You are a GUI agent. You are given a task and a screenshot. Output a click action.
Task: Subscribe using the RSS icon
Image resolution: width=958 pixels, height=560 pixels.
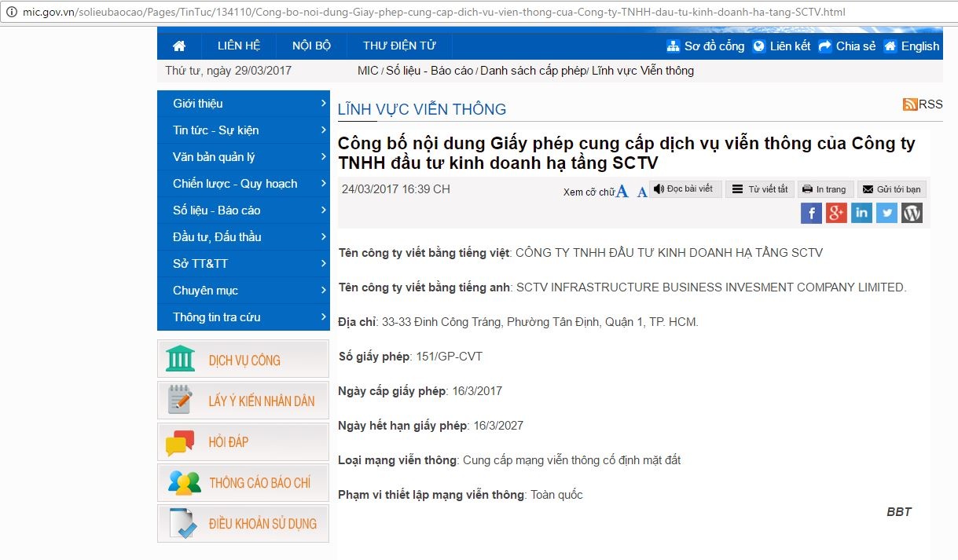pyautogui.click(x=910, y=103)
